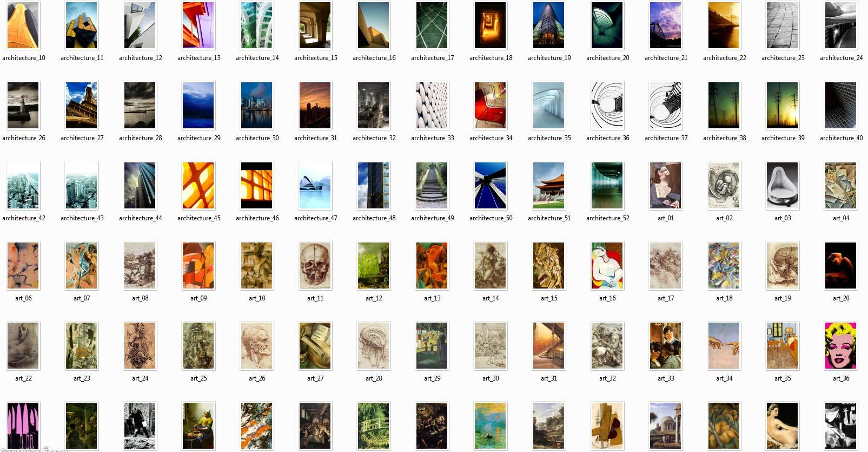The height and width of the screenshot is (452, 868).
Task: Click the art_27 file name label
Action: 315,378
